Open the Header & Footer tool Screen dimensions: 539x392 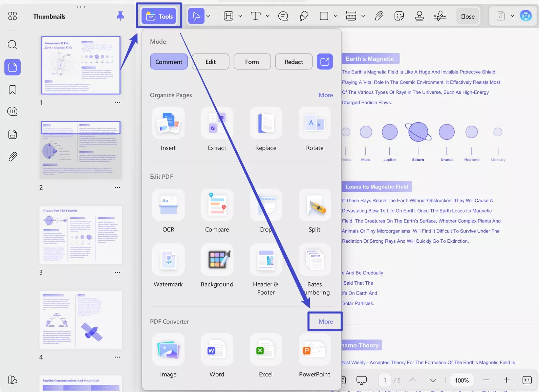(266, 270)
